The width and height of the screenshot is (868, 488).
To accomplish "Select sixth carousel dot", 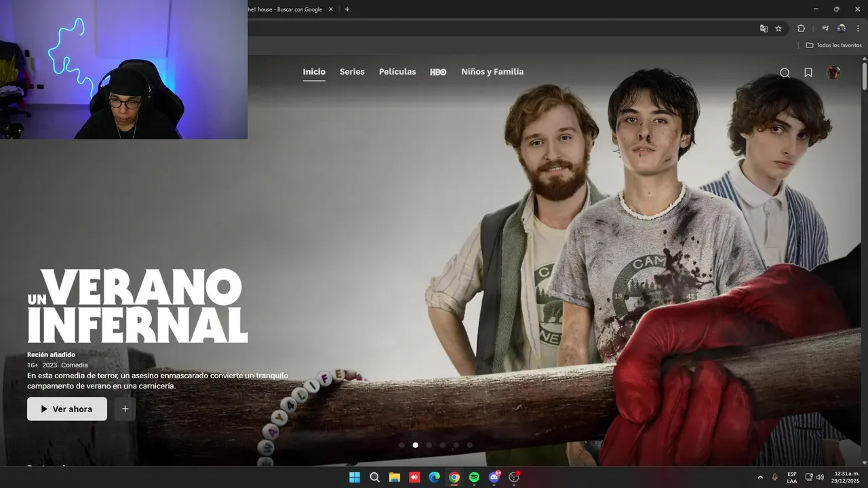I will coord(469,445).
